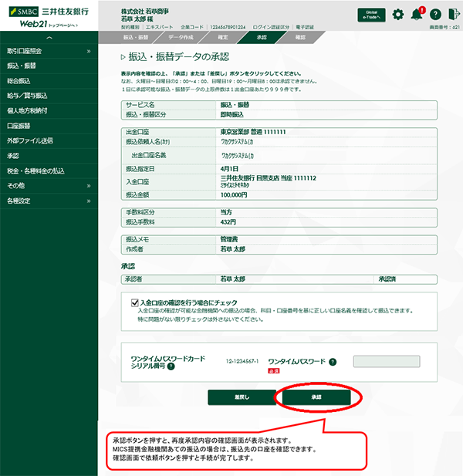Focus the ワンタイムパスワード input field
Viewport: 463px width, 476px height.
pyautogui.click(x=387, y=362)
